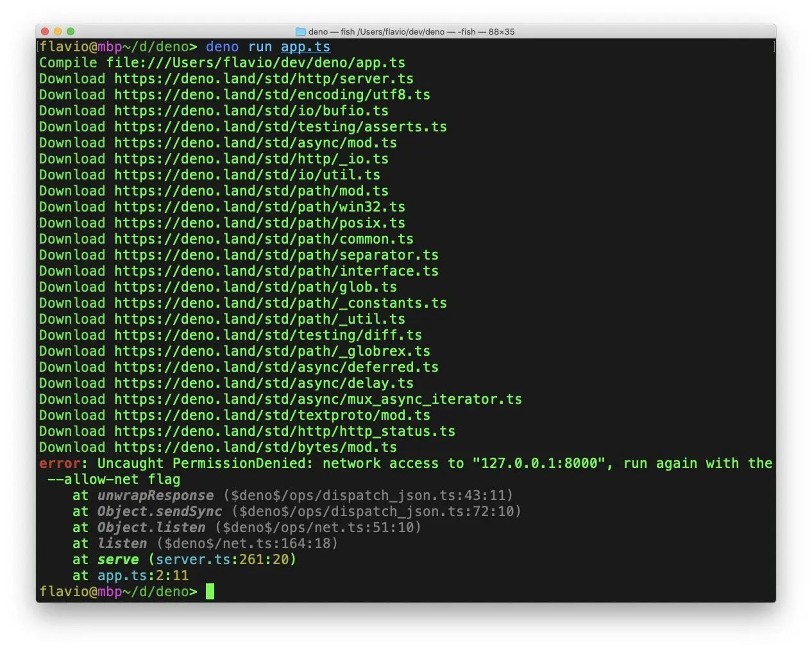Click the server.ts:261:20 location
812x650 pixels.
pyautogui.click(x=223, y=560)
